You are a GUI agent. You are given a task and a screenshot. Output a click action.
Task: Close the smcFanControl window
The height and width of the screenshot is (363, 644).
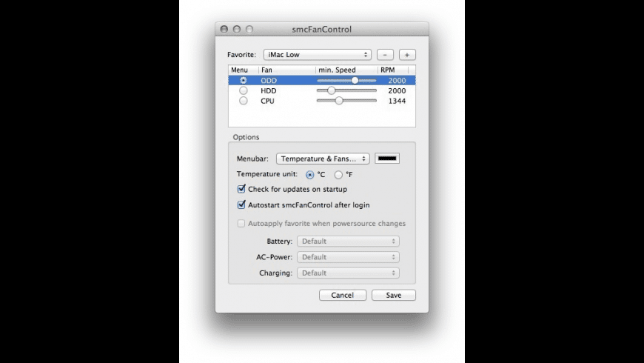click(224, 29)
